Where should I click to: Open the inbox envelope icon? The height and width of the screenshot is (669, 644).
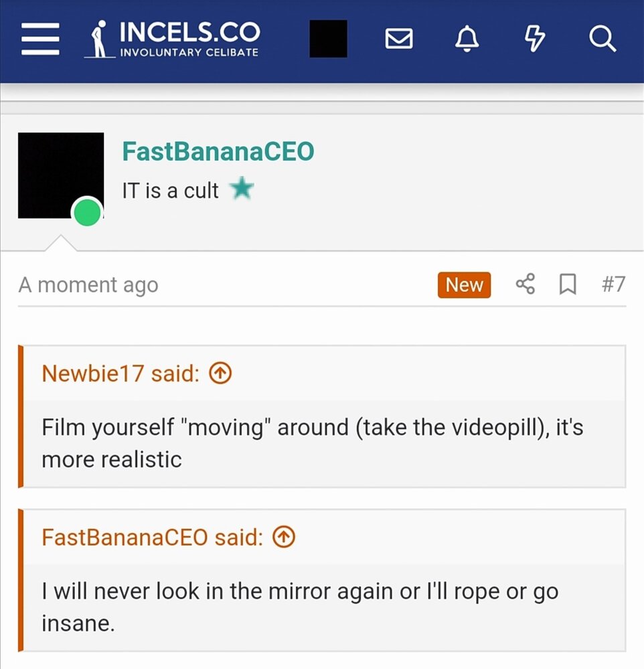399,39
